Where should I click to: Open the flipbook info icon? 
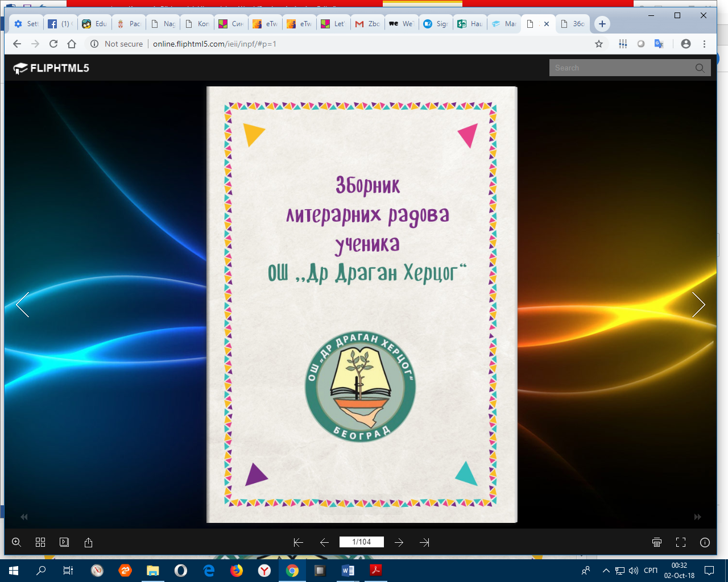tap(705, 542)
